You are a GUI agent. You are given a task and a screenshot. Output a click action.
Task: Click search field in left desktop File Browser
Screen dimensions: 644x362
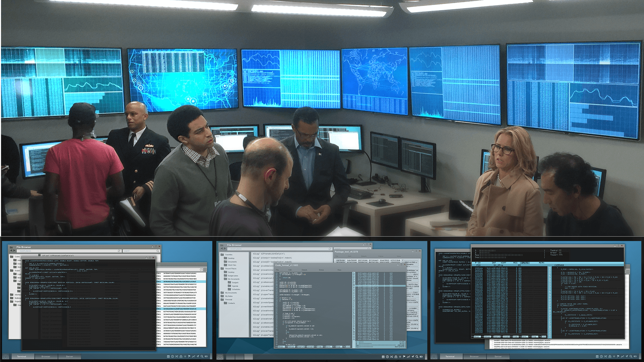point(141,251)
